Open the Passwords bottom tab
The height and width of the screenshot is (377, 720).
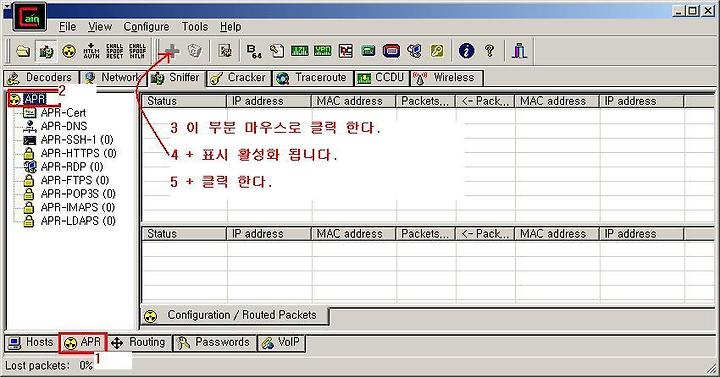[x=214, y=343]
